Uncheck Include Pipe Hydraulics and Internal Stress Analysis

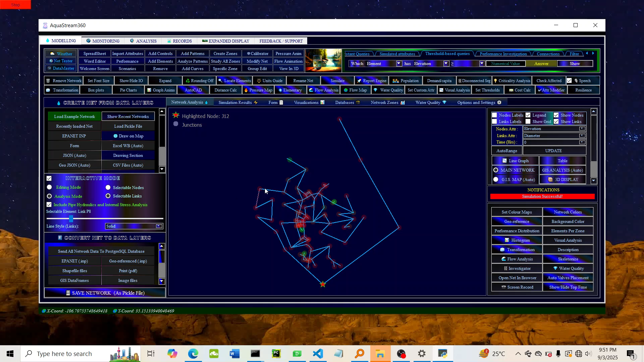click(x=49, y=204)
